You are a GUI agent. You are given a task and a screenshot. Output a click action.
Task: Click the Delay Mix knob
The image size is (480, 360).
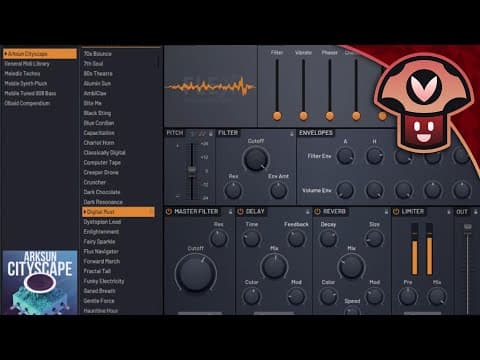[x=274, y=266]
